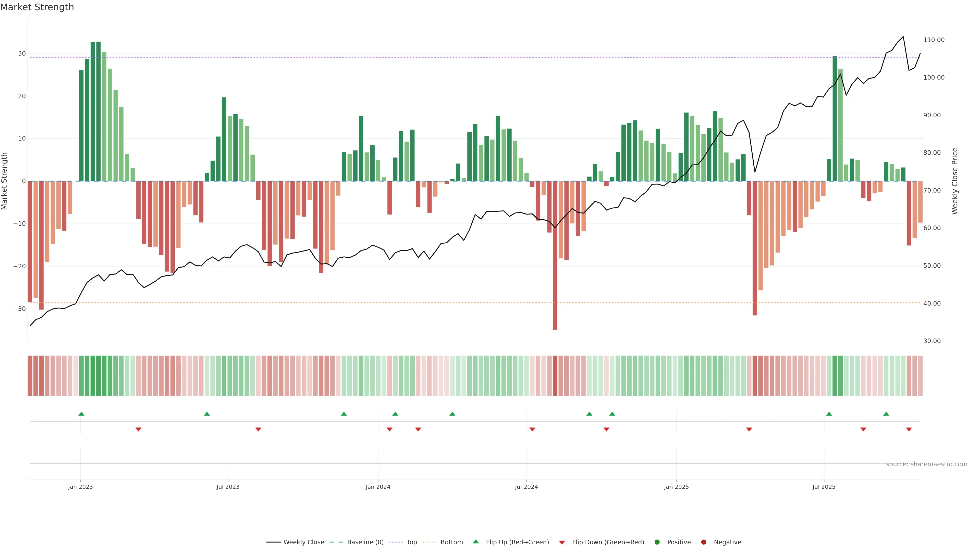
Task: Click the green Positive circle in the legend
Action: click(x=657, y=542)
